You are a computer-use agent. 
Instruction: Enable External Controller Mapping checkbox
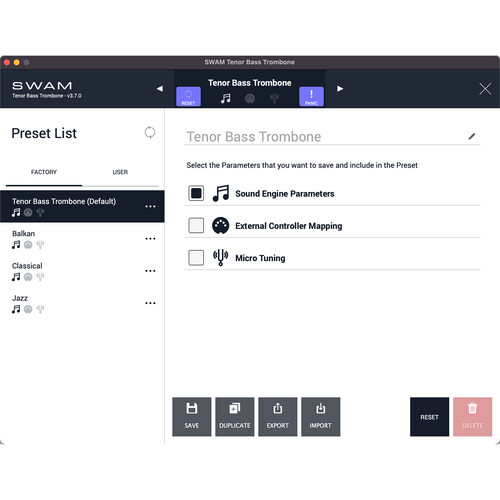tap(196, 225)
